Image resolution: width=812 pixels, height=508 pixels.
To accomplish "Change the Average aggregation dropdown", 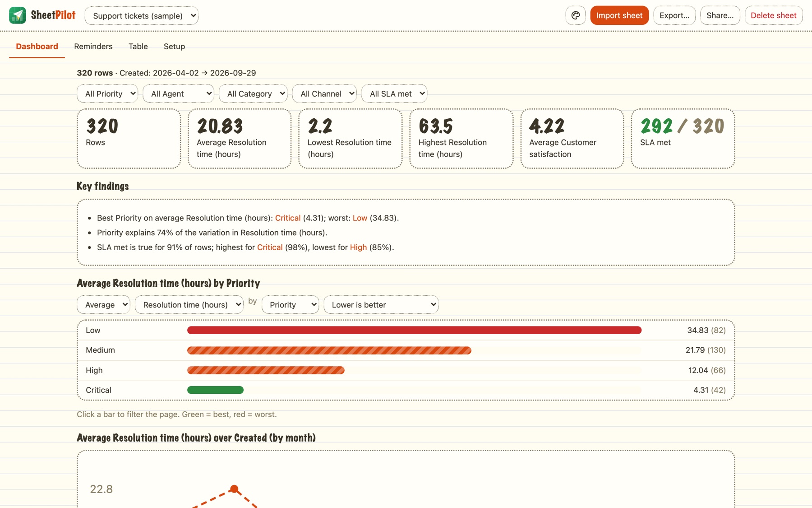I will tap(104, 305).
